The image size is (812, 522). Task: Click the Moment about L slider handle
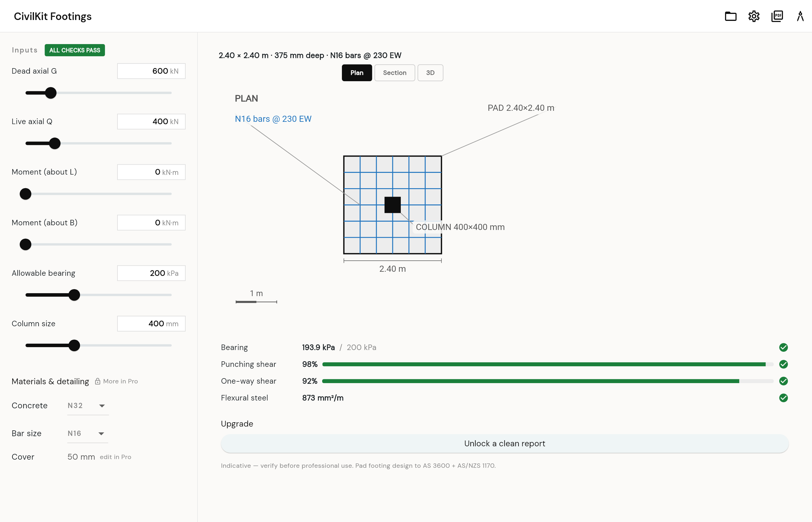click(x=26, y=194)
